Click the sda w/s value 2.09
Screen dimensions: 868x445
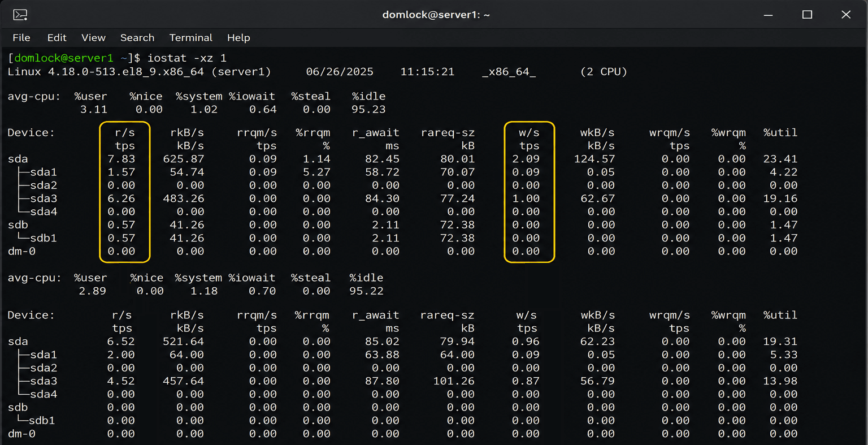tap(526, 159)
